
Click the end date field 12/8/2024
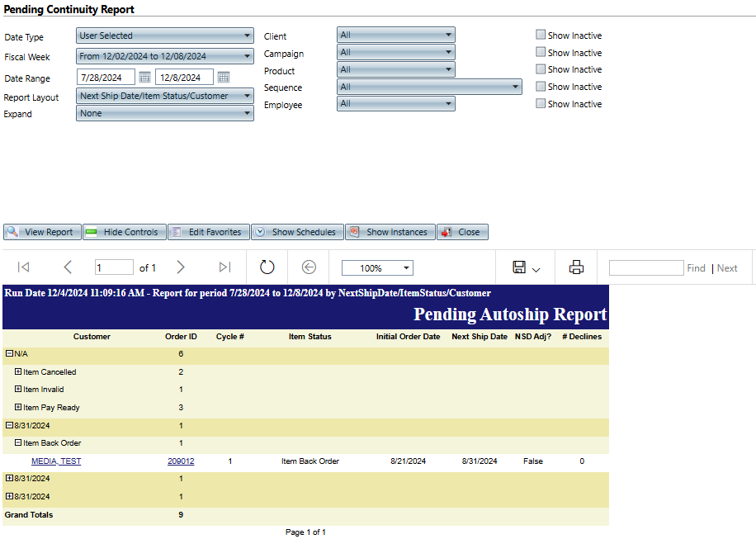tap(184, 77)
